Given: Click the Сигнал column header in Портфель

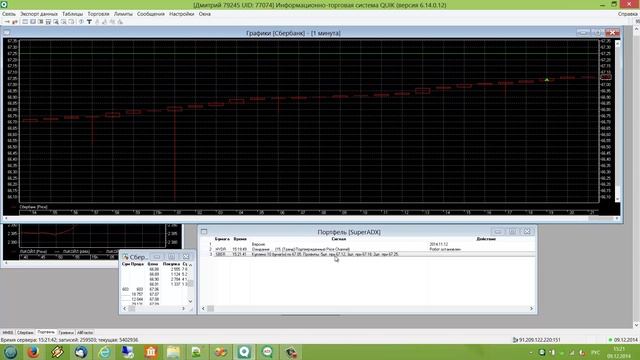Looking at the screenshot, I should (339, 239).
